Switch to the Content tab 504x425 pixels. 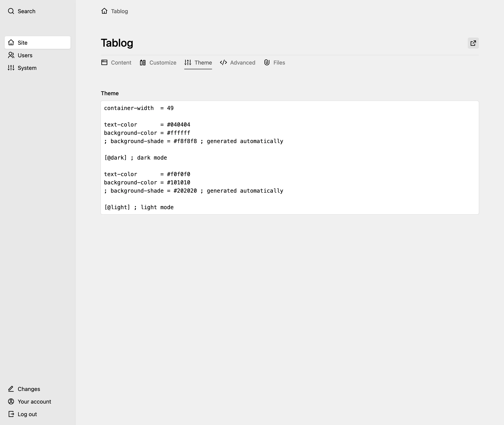(121, 63)
